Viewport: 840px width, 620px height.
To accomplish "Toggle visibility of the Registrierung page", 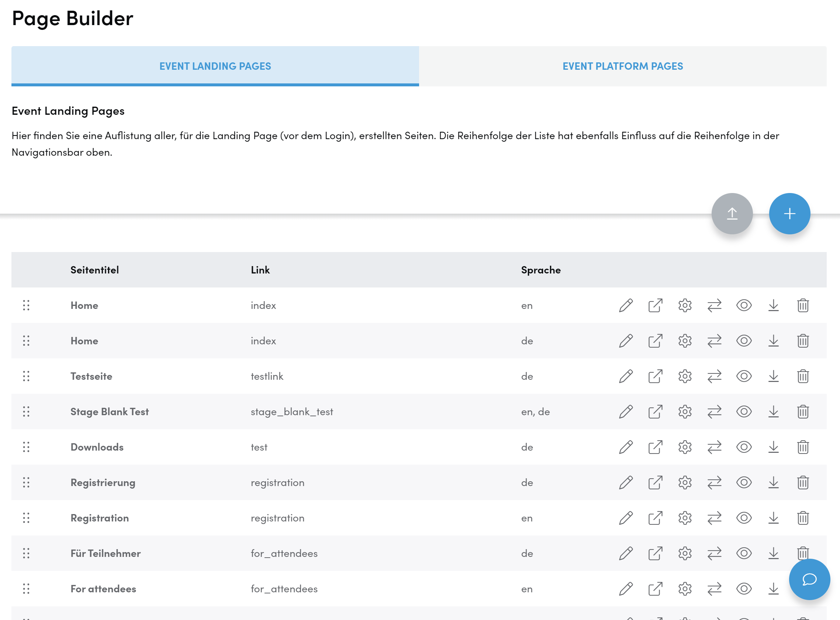I will [744, 483].
